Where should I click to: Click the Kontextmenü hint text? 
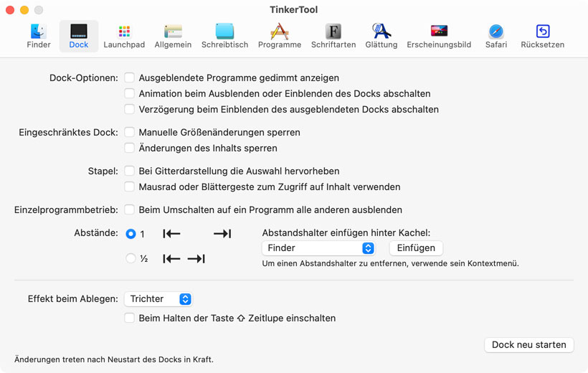[x=390, y=263]
